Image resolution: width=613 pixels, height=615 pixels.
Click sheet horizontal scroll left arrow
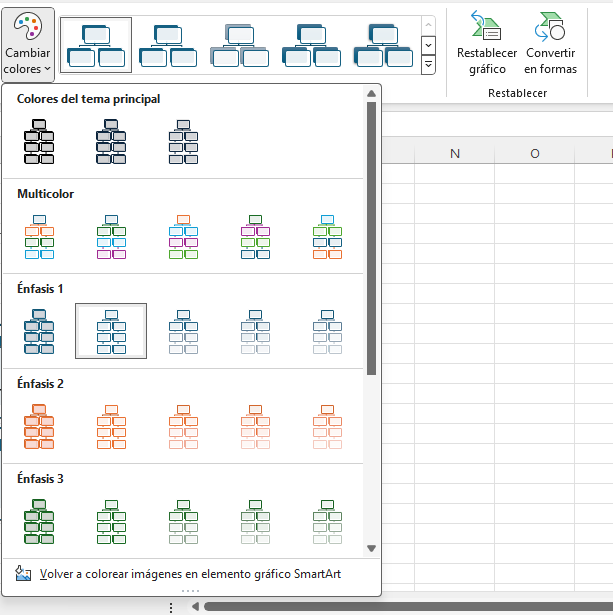tap(195, 607)
